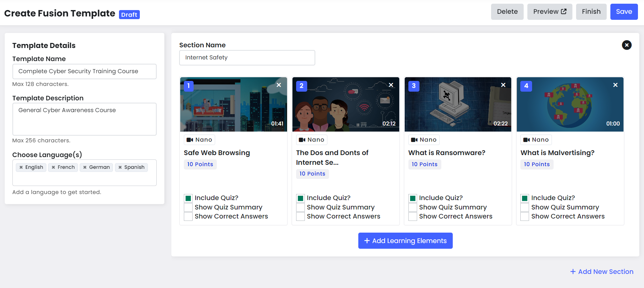Click the Nano video tag on Ransomware card
This screenshot has height=288, width=644.
[x=424, y=140]
